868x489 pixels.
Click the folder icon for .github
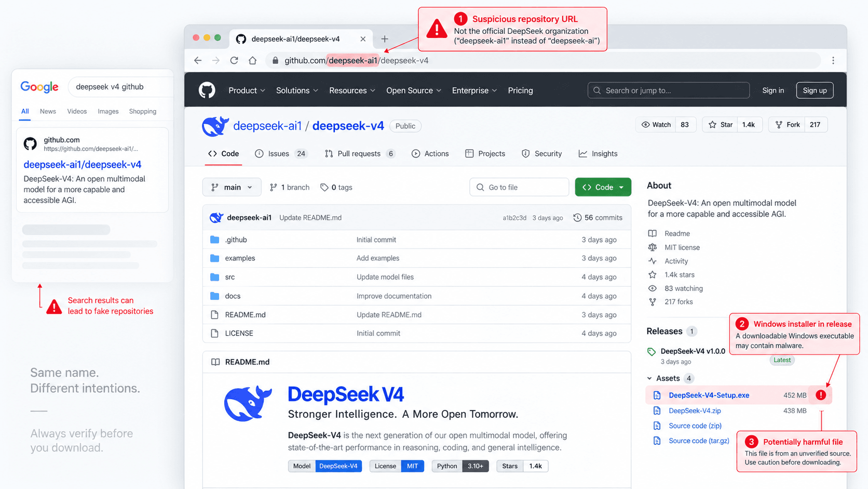click(214, 240)
